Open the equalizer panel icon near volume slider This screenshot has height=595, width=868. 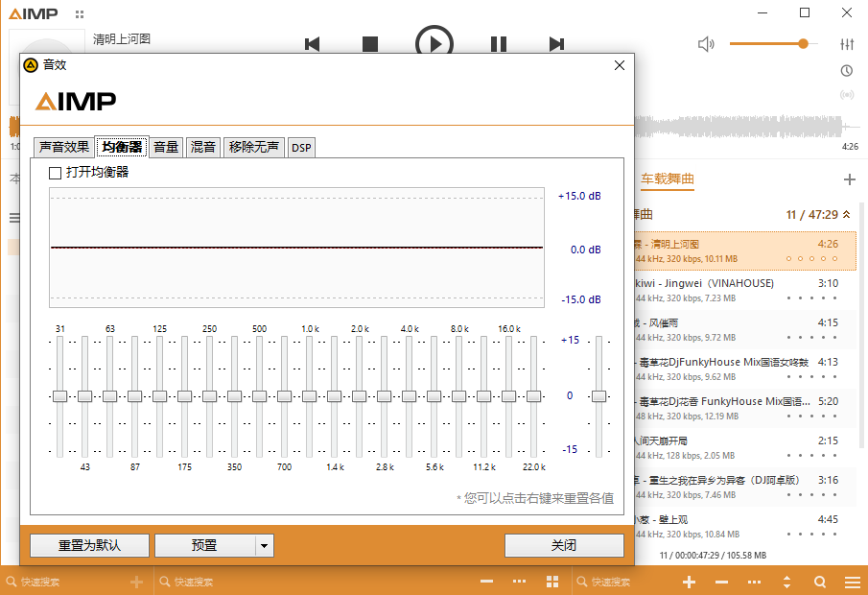[846, 43]
